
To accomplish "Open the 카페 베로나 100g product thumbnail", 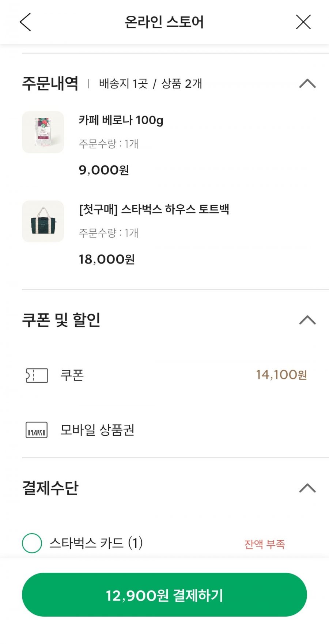I will (43, 132).
